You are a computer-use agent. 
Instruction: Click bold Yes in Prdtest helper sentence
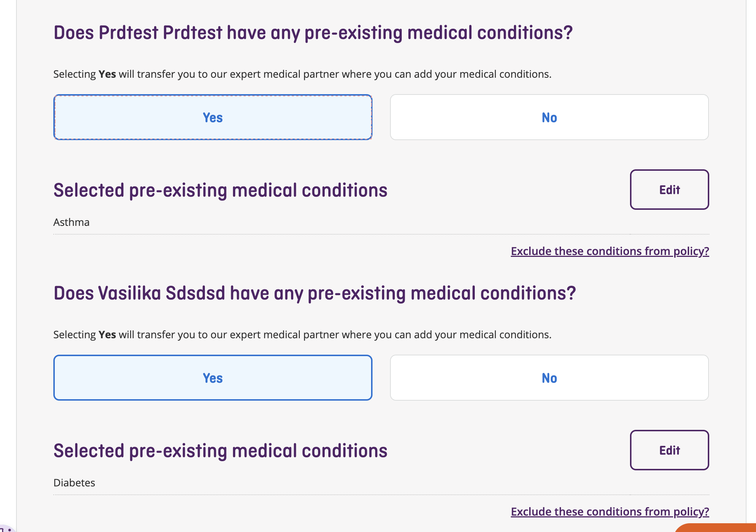[x=107, y=74]
